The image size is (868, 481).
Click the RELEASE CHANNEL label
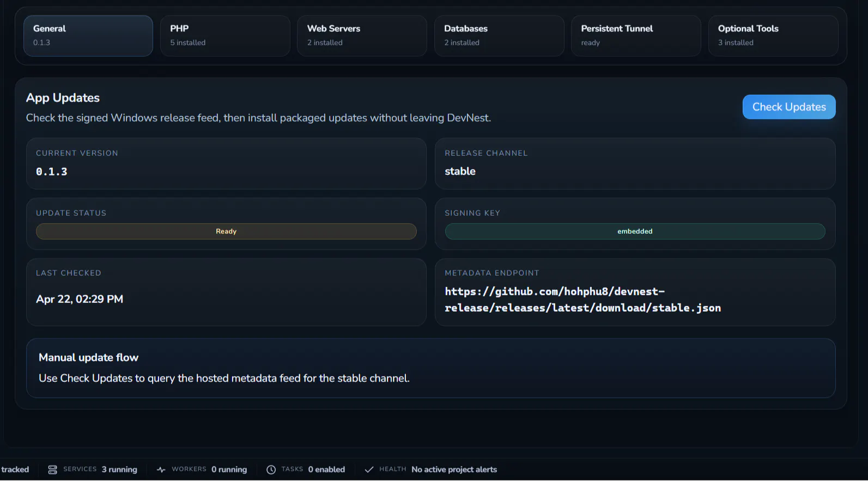click(x=486, y=153)
